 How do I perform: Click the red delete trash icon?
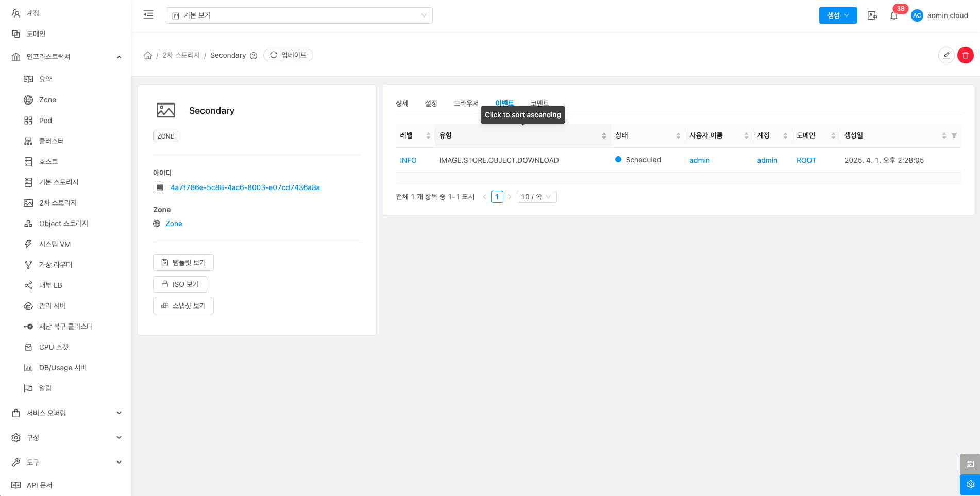pyautogui.click(x=965, y=55)
